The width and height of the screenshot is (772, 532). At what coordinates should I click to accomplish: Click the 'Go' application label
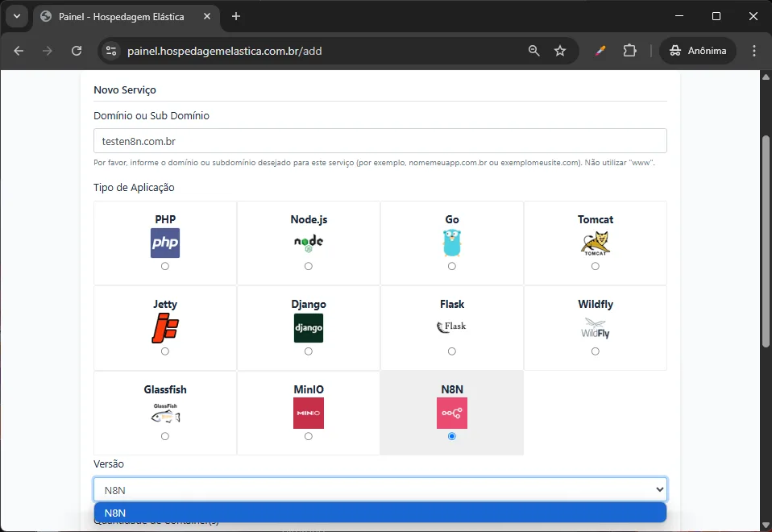(452, 220)
